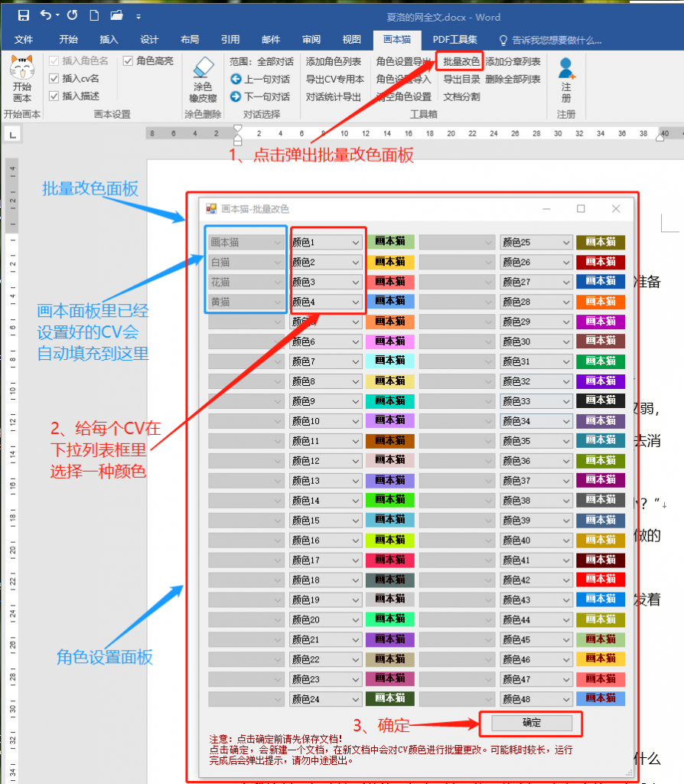Toggle 插入角色名 checkbox

pos(54,61)
